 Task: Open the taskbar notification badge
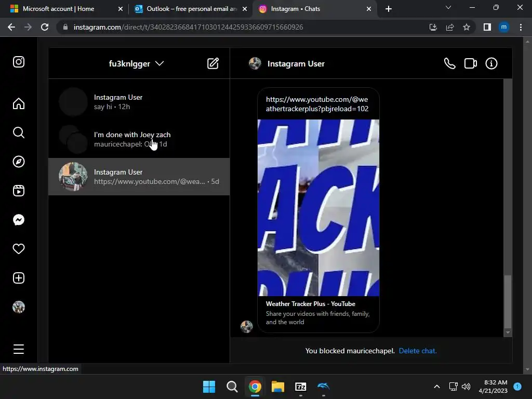[517, 387]
